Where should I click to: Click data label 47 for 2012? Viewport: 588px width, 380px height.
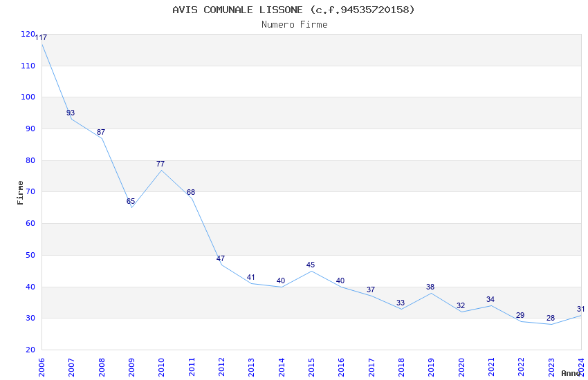coord(221,258)
